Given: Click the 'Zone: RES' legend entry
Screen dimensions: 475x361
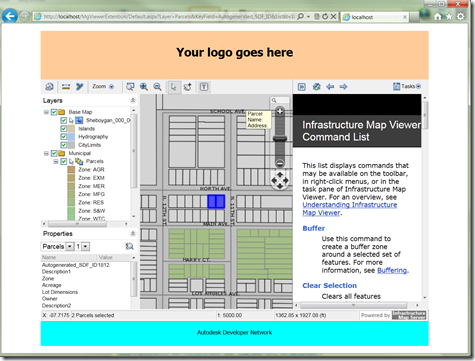Looking at the screenshot, I should click(91, 203).
